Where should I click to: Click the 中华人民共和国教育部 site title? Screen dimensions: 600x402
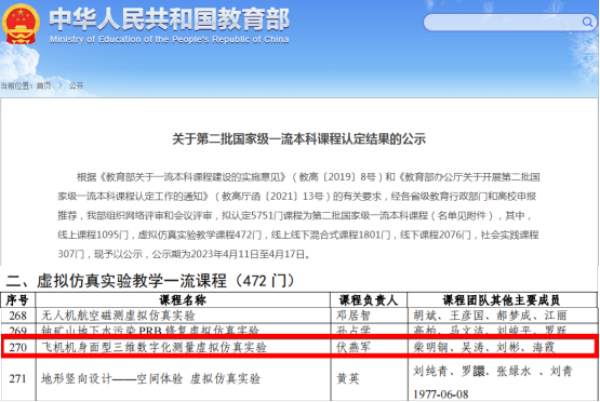(x=169, y=20)
